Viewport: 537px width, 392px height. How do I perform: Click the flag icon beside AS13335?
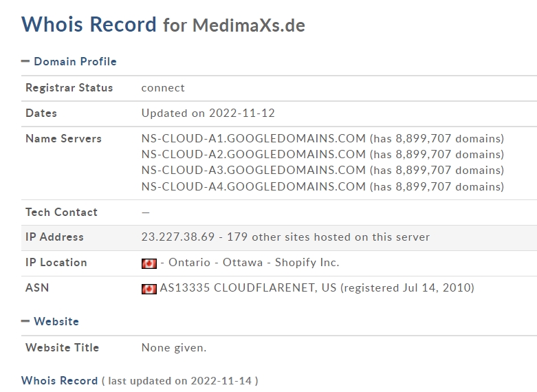point(149,289)
